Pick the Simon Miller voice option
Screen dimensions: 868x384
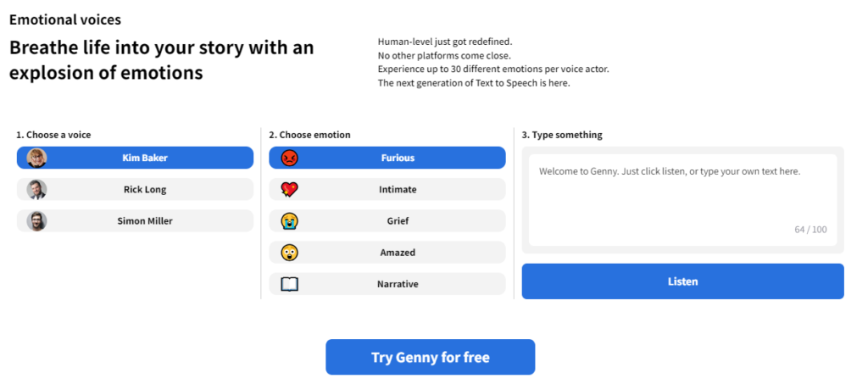click(x=144, y=221)
